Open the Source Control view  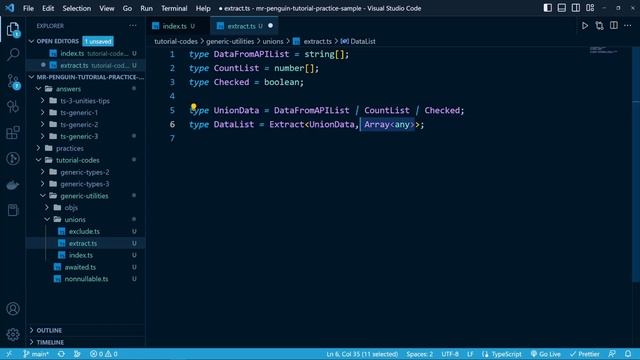13,82
